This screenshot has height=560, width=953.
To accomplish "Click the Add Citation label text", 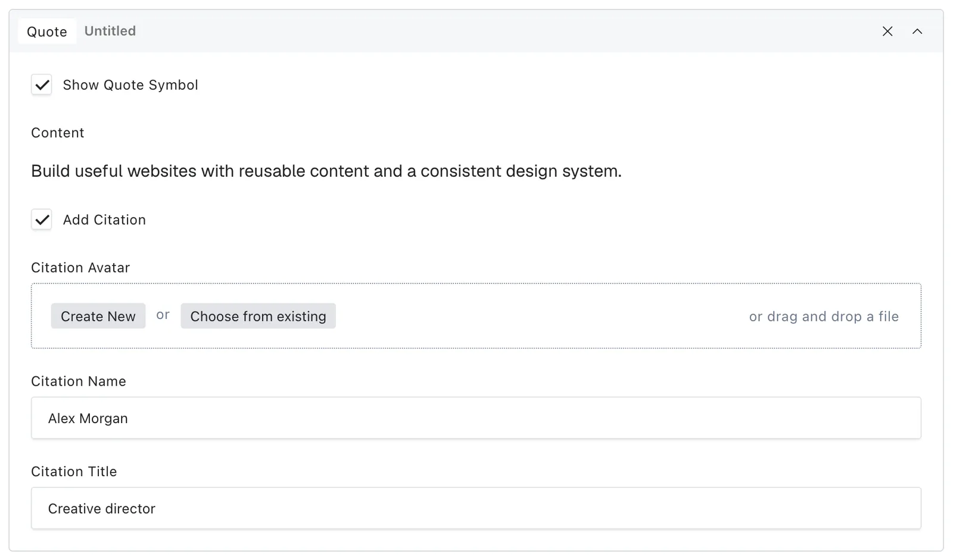I will (x=104, y=220).
